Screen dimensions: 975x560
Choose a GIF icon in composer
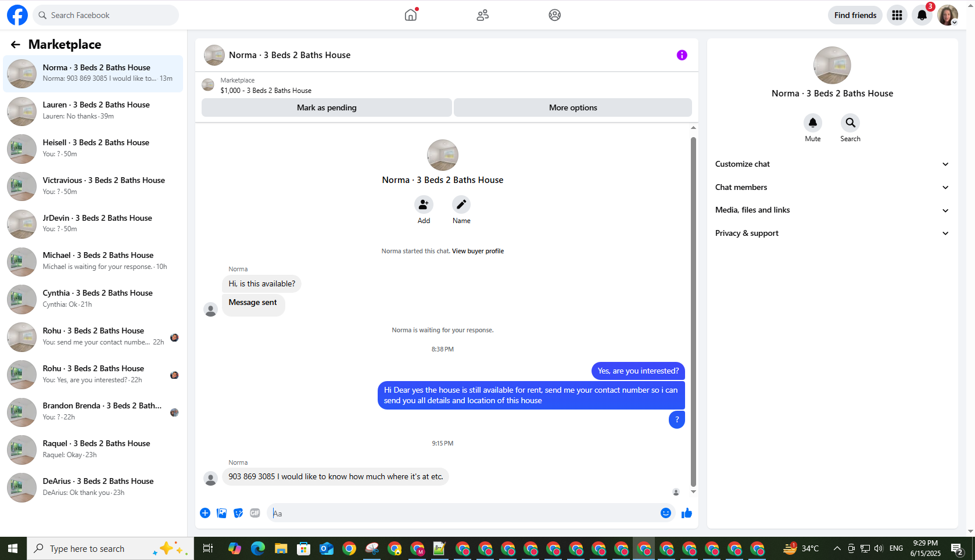[x=255, y=513]
